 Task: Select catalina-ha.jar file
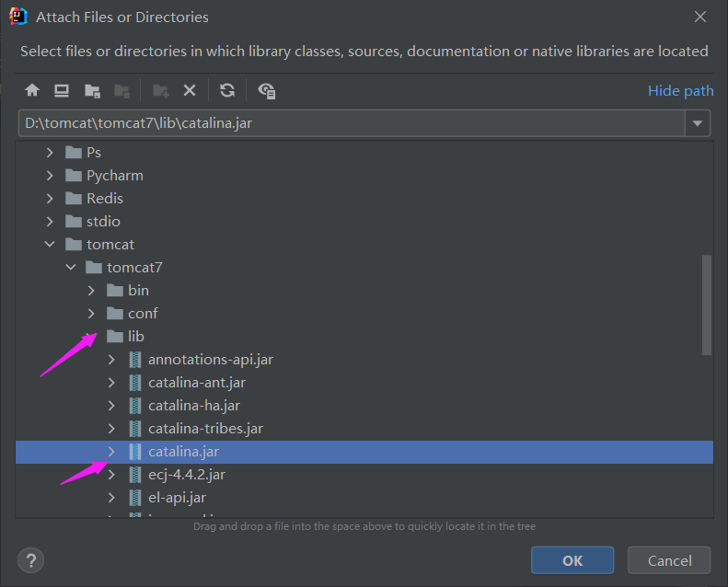[x=194, y=406]
